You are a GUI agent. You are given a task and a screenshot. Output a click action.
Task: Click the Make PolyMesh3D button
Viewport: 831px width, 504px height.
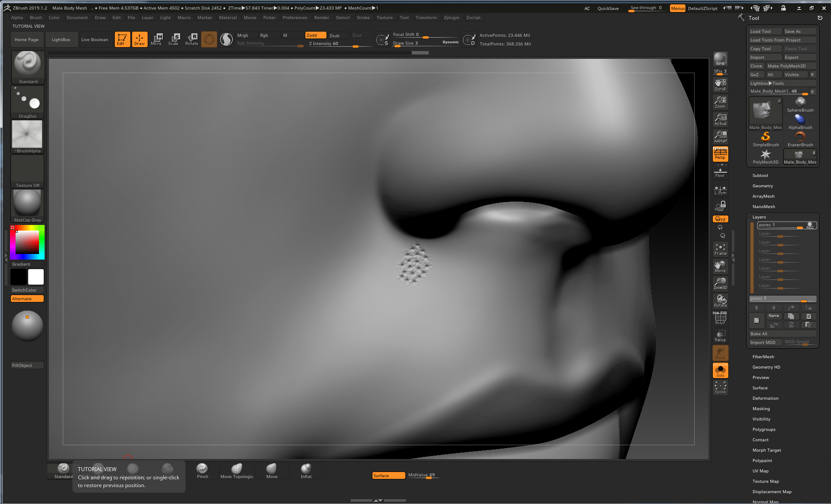click(x=791, y=66)
